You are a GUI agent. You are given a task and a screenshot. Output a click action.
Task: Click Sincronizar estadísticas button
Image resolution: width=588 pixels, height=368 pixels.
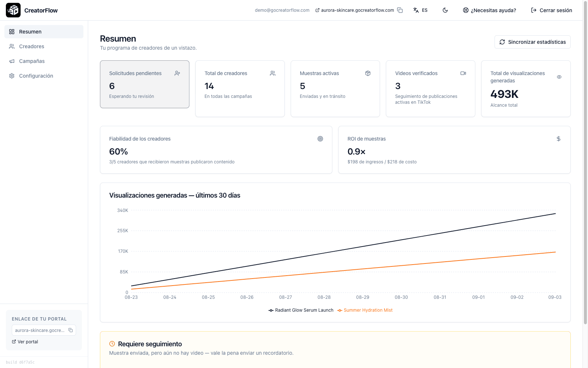coord(533,42)
